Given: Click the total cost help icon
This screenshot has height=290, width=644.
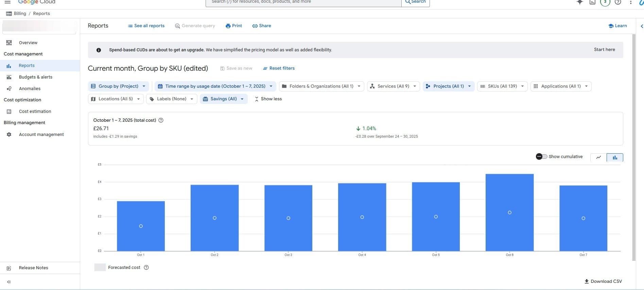Looking at the screenshot, I should pos(161,120).
